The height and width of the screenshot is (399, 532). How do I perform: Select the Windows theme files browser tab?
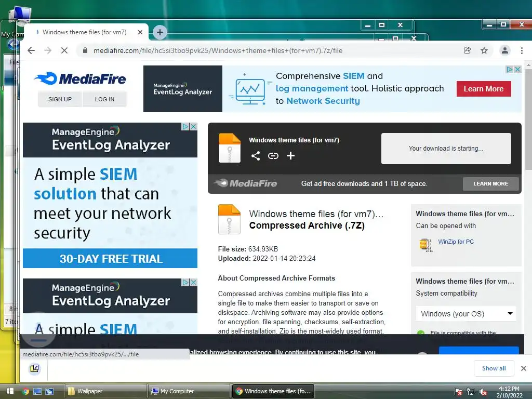click(85, 32)
